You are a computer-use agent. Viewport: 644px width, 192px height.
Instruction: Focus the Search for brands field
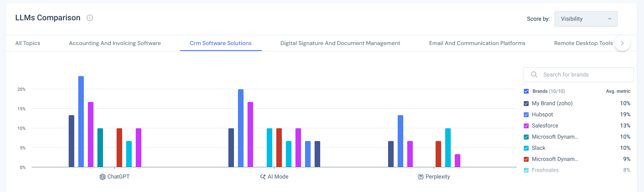click(x=578, y=74)
